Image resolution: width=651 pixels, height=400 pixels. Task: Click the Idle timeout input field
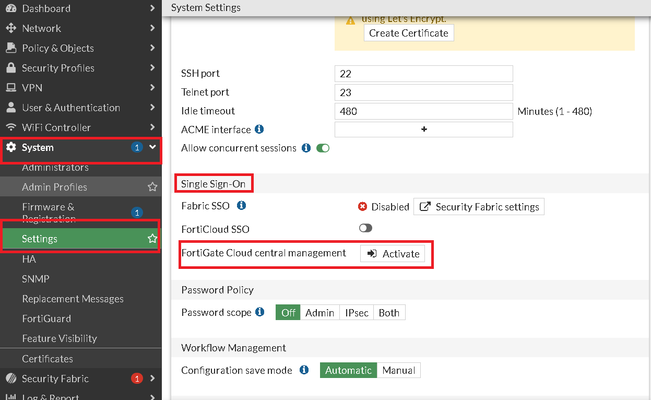[423, 110]
